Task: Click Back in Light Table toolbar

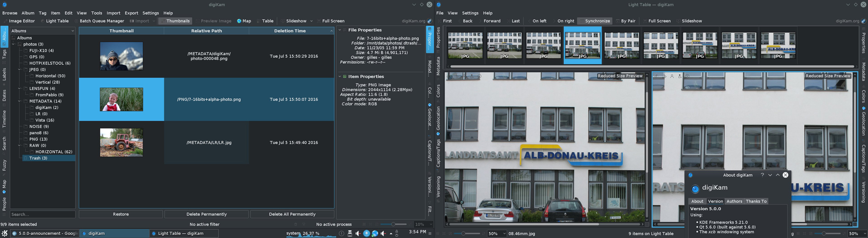Action: (x=465, y=21)
